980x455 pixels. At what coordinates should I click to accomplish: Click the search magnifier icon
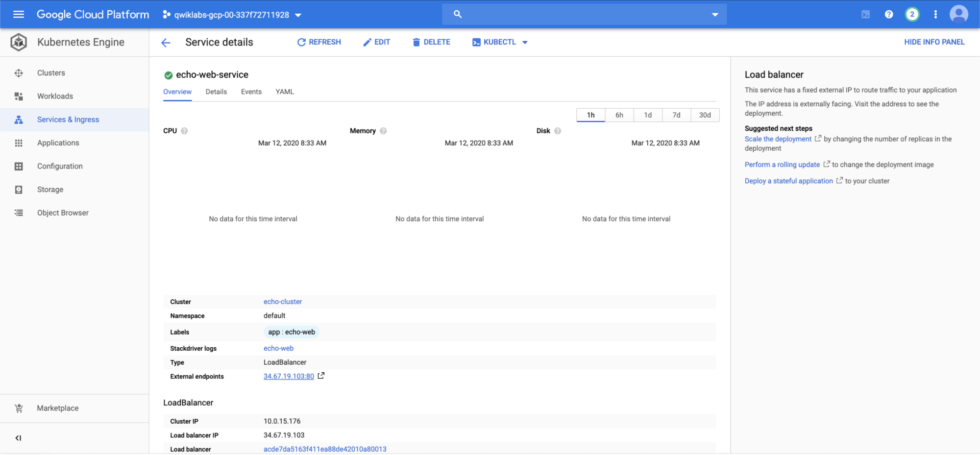pyautogui.click(x=458, y=14)
